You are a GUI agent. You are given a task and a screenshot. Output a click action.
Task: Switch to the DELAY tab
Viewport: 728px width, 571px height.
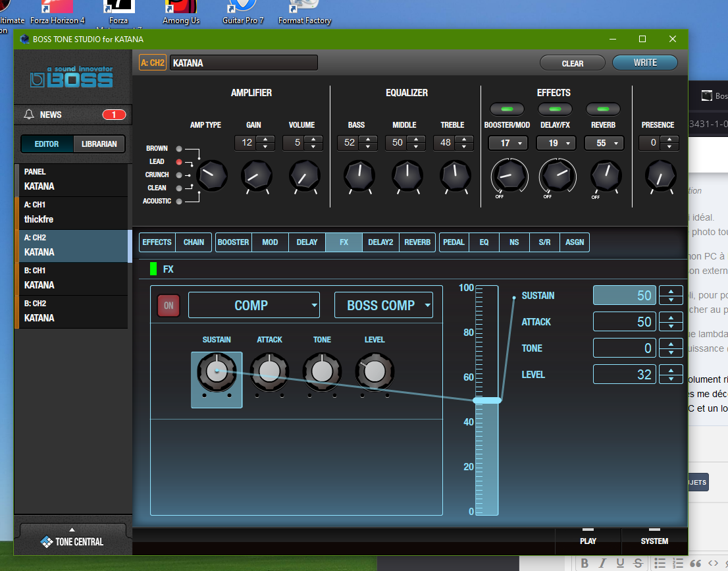(307, 242)
